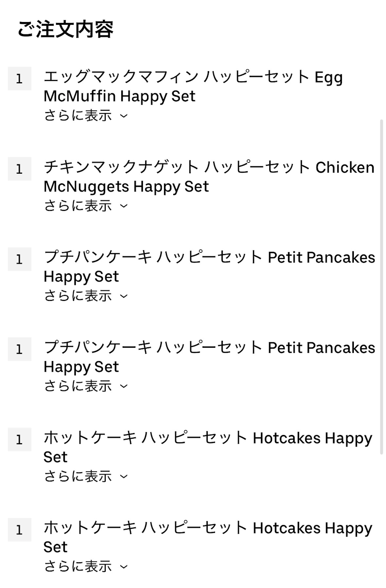Click quantity badge beside Chicken McNuggets Happy Set

19,169
